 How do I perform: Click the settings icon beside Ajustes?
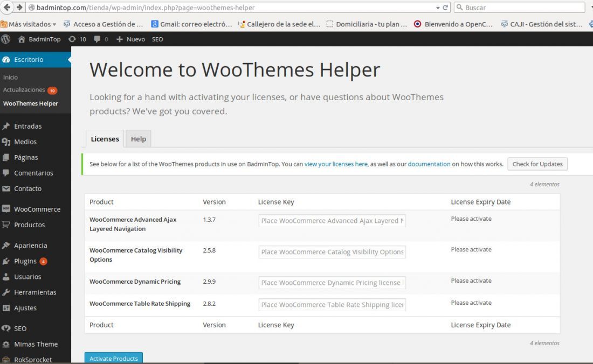(x=6, y=308)
